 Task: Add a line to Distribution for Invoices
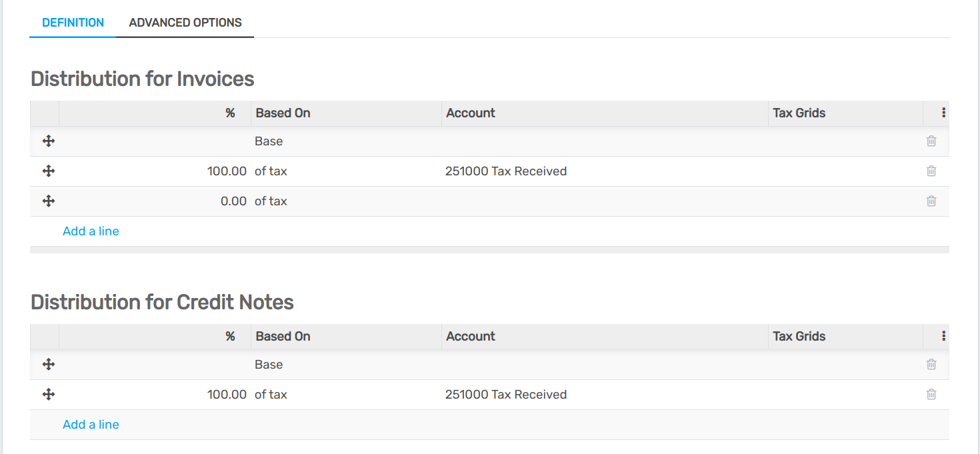[91, 231]
